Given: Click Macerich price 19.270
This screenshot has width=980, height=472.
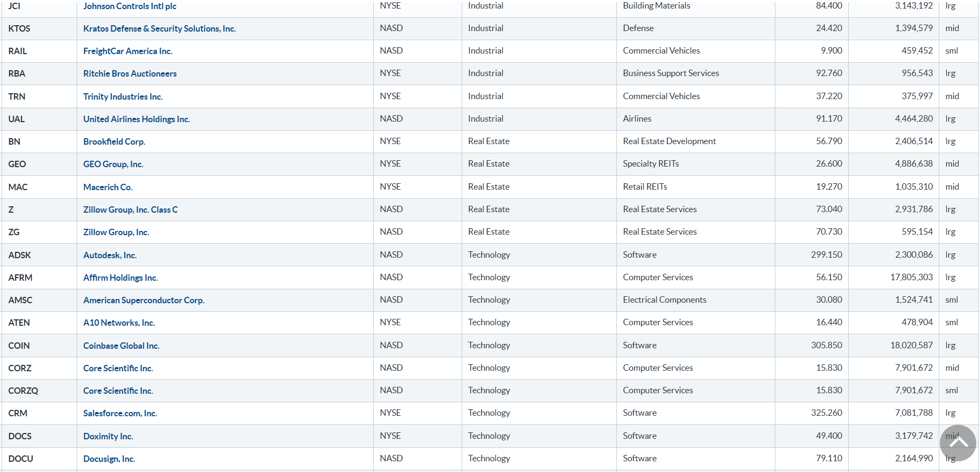Looking at the screenshot, I should (x=829, y=186).
